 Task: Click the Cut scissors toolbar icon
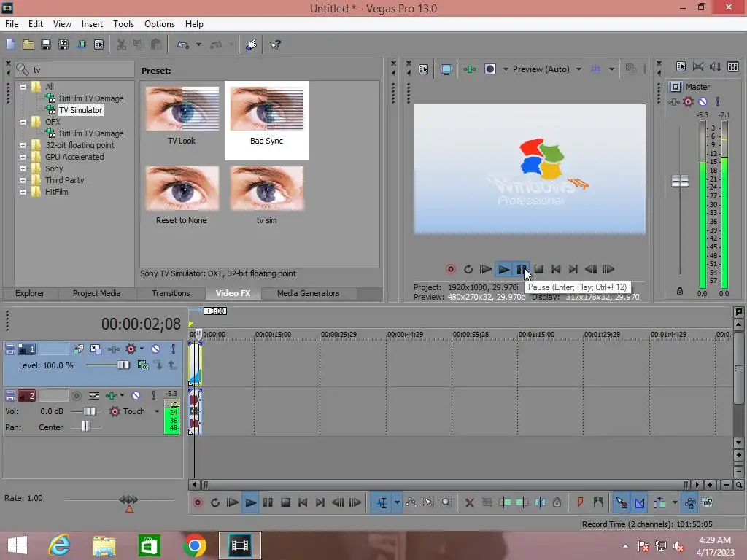coord(122,44)
